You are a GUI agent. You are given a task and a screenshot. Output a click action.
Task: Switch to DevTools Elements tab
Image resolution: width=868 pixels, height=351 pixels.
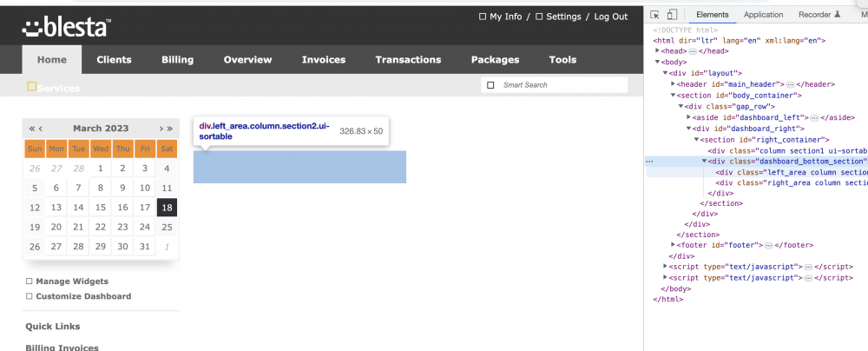(x=712, y=15)
